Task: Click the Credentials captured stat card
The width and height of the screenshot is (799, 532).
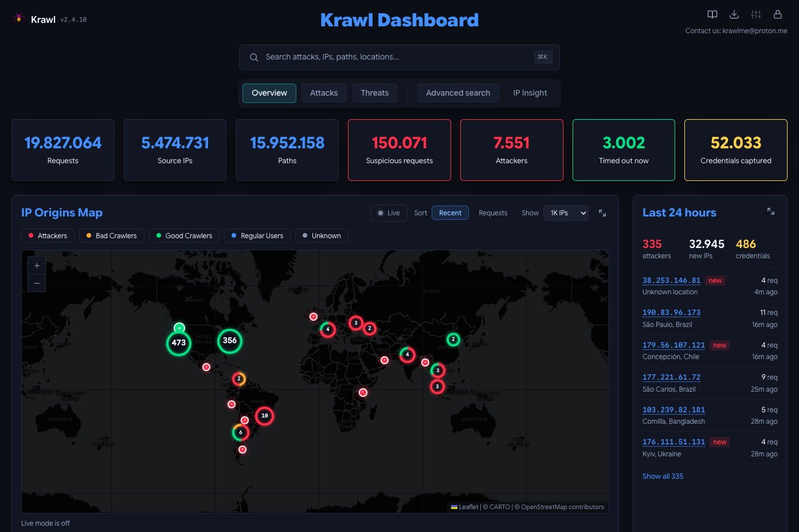Action: tap(736, 150)
